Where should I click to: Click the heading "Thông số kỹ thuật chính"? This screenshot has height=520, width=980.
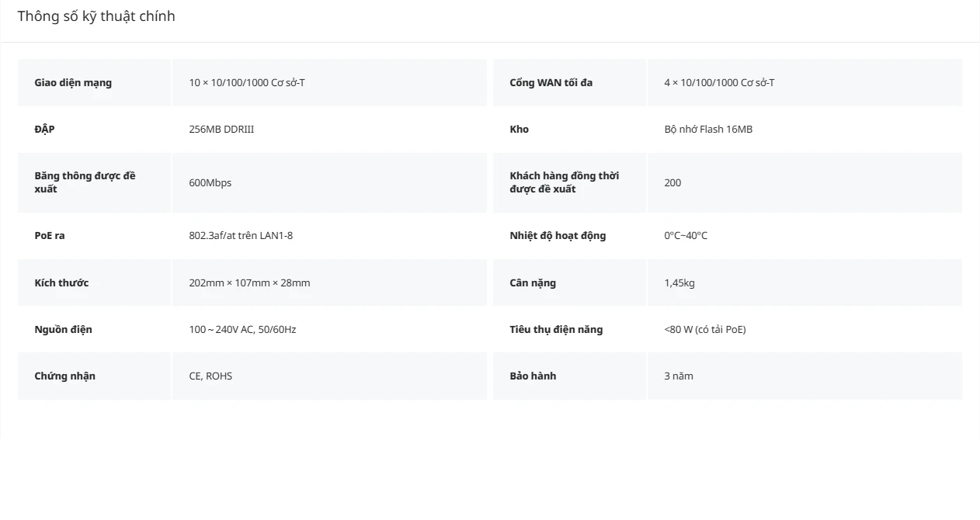[96, 16]
